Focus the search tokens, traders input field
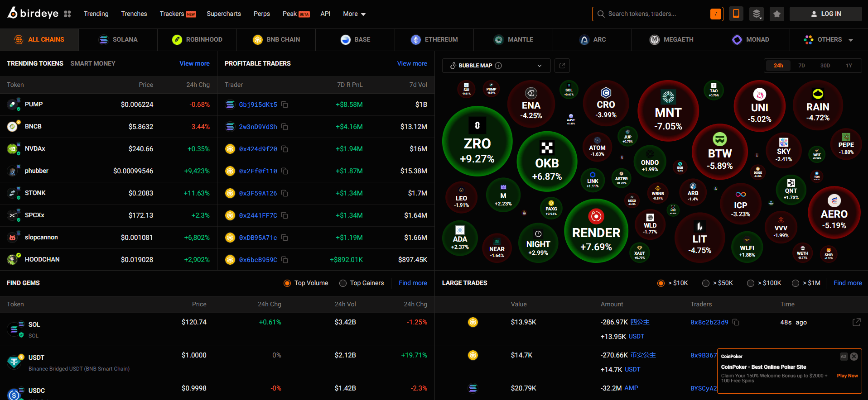868x400 pixels. coord(657,14)
